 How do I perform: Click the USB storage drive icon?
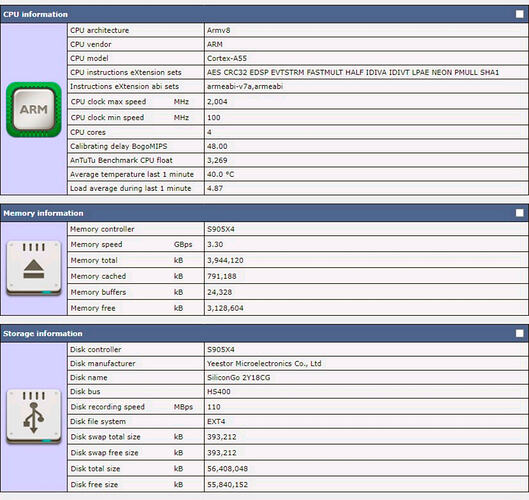[x=34, y=416]
